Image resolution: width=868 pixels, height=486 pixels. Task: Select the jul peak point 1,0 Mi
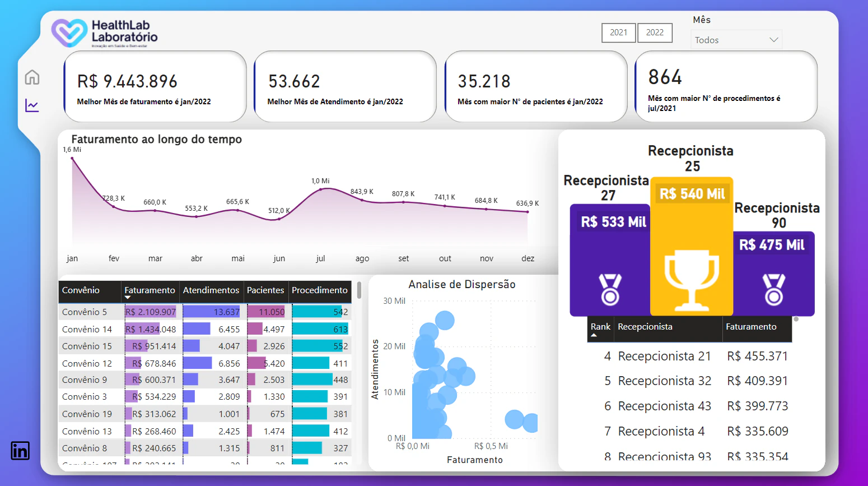click(x=320, y=189)
